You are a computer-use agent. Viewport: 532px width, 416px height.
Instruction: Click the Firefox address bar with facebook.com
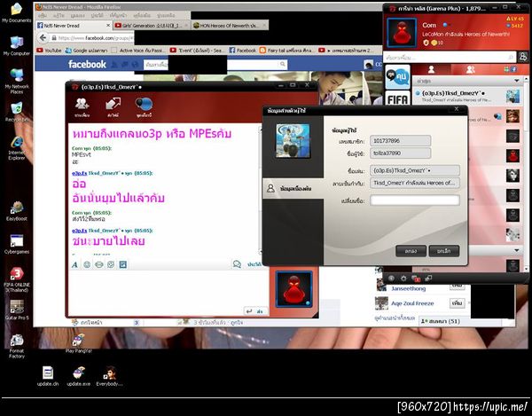[91, 37]
